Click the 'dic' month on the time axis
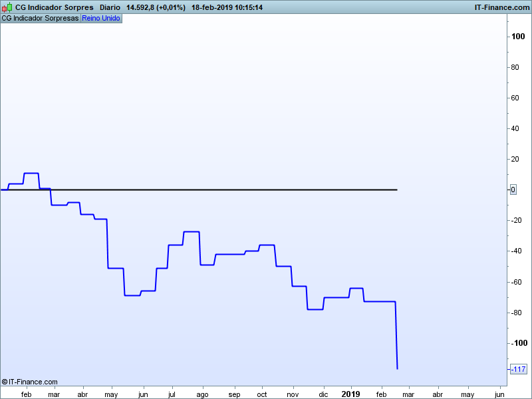This screenshot has width=532, height=399. click(x=323, y=394)
